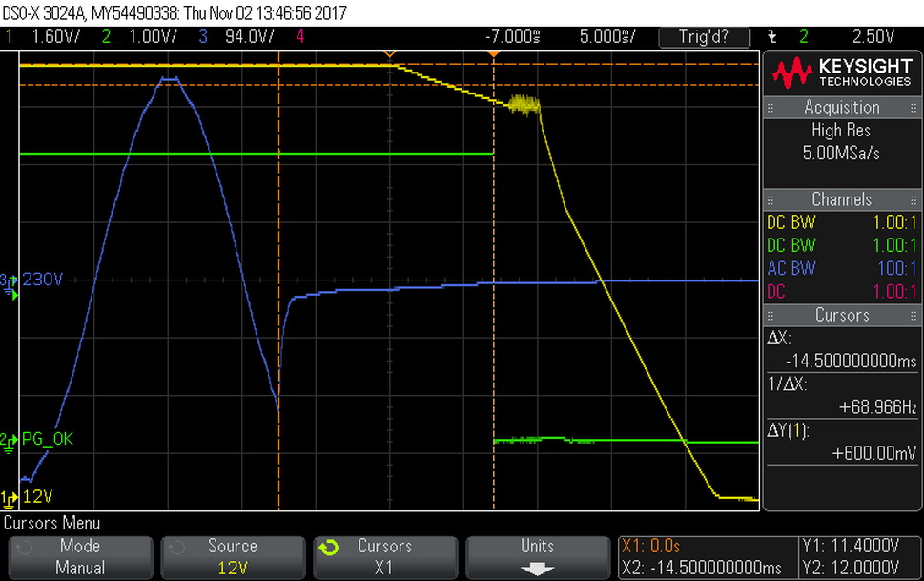
Task: Click the trigger source channel 2 indicator
Action: (x=804, y=36)
